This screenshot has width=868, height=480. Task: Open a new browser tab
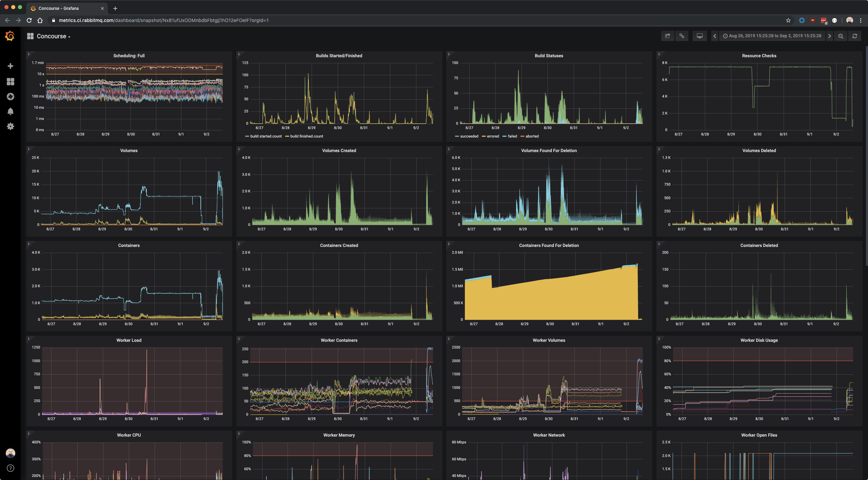(115, 8)
